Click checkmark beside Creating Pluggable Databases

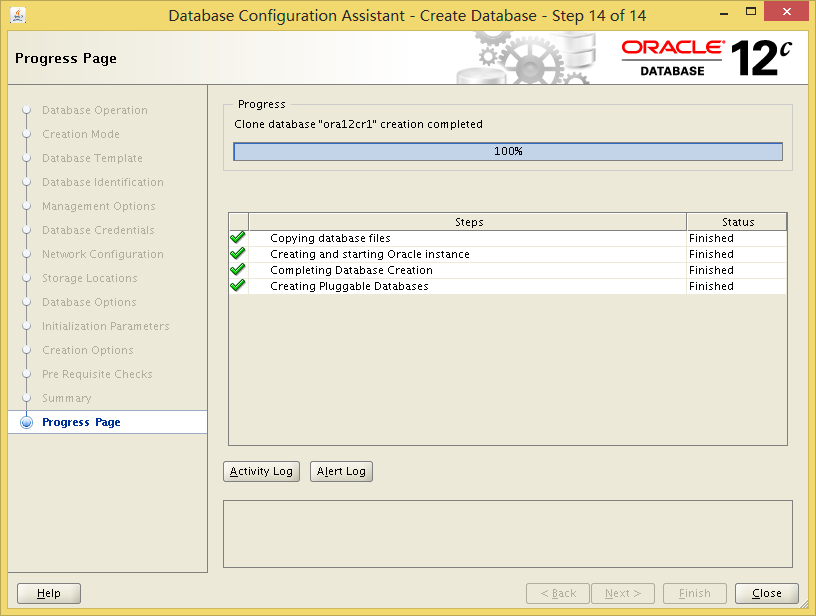(238, 286)
